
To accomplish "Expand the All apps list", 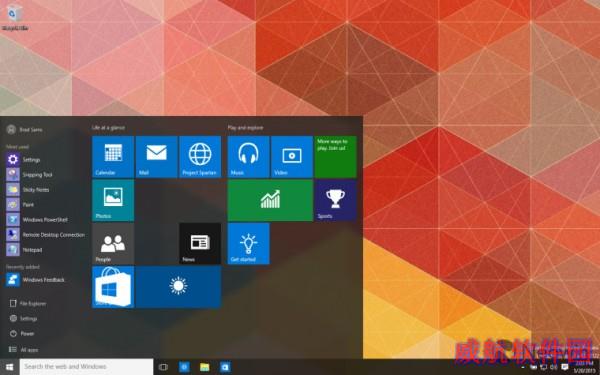I will (24, 349).
